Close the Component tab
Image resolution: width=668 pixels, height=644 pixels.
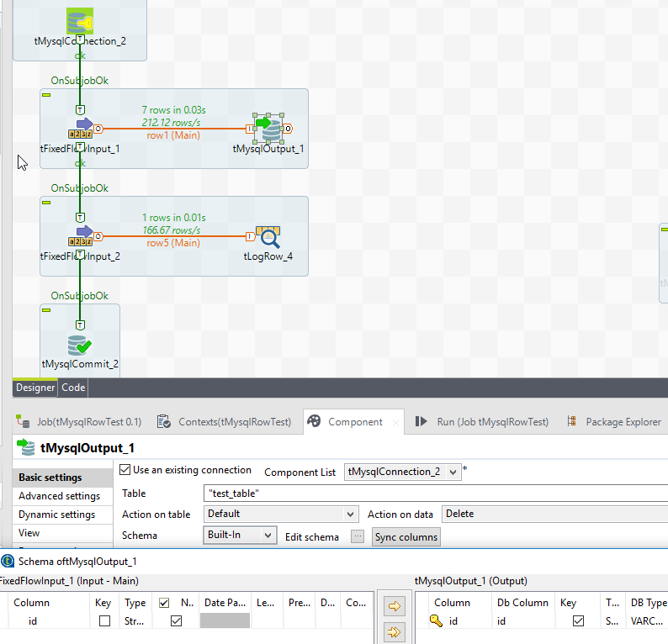[395, 423]
